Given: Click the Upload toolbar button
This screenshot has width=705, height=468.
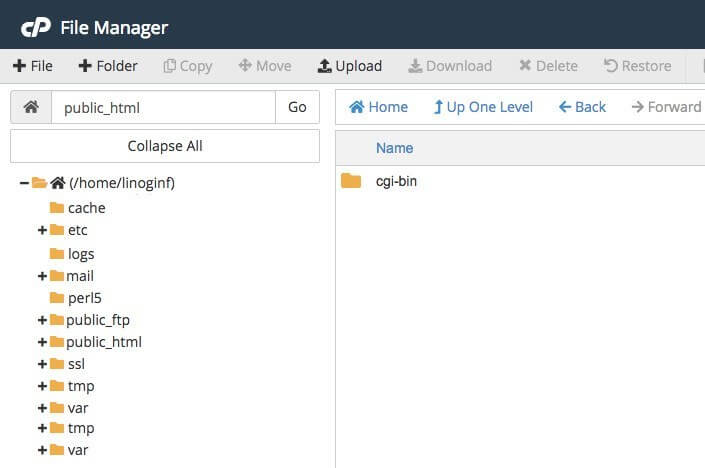Looking at the screenshot, I should pos(349,66).
